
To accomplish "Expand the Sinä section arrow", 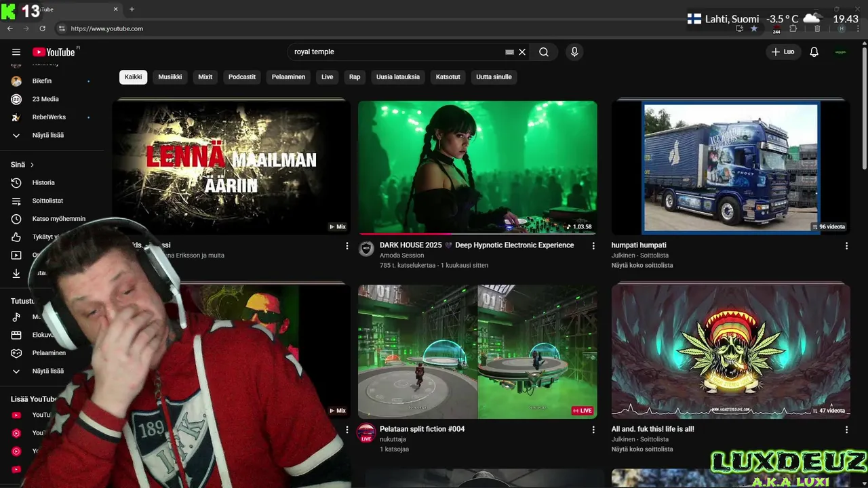I will tap(32, 165).
